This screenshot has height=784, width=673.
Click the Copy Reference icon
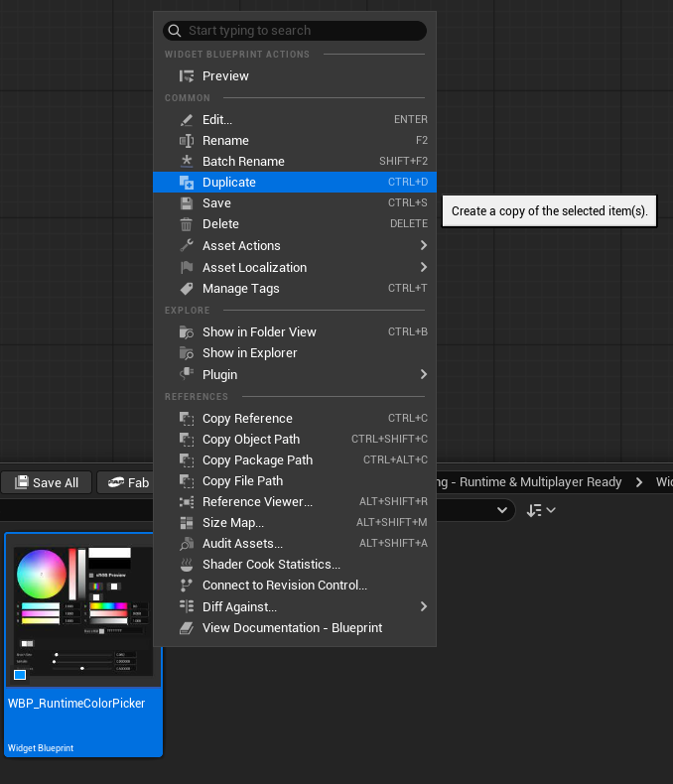tap(187, 419)
